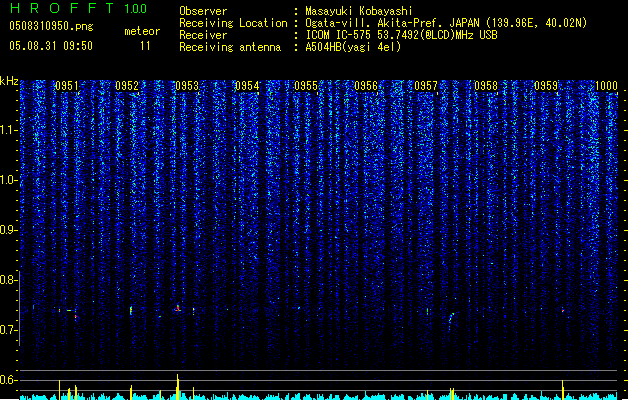Click the meteor echo near 0959
This screenshot has height=400, width=629.
point(563,311)
